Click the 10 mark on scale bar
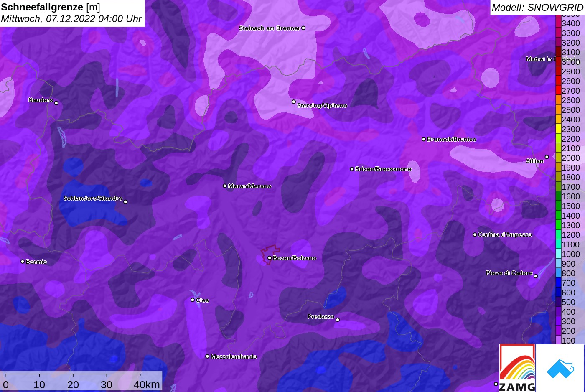585x392 pixels. coord(39,384)
